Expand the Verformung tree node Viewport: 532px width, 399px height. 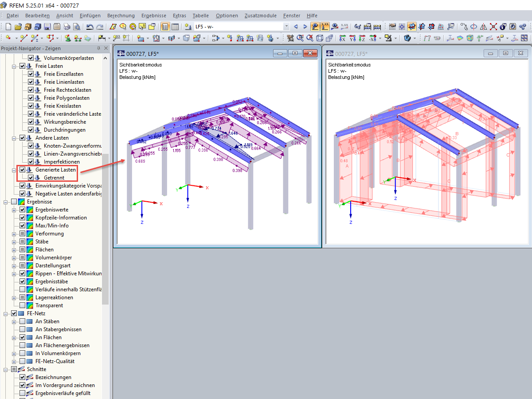point(14,234)
